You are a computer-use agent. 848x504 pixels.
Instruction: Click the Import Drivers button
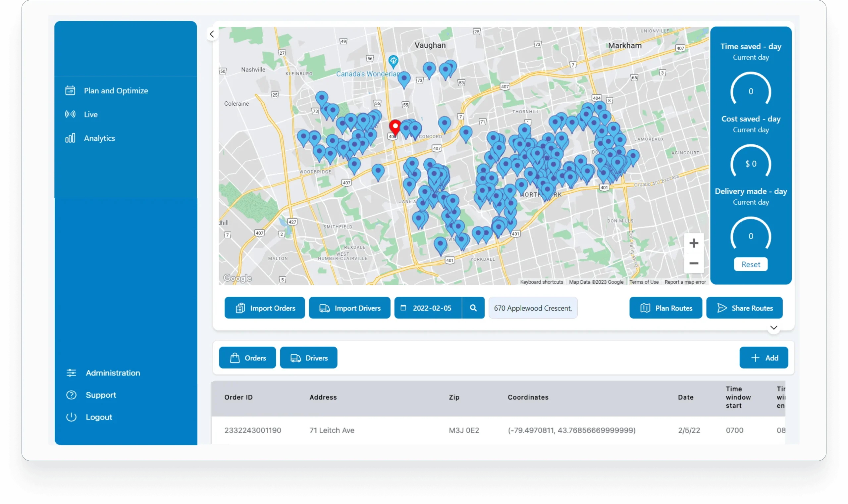349,308
